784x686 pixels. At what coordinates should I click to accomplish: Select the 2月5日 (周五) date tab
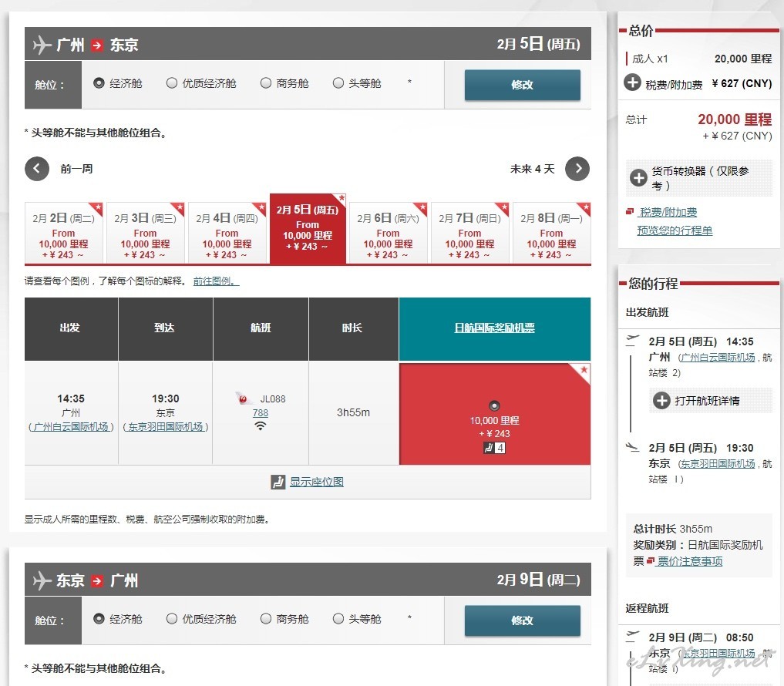click(308, 228)
